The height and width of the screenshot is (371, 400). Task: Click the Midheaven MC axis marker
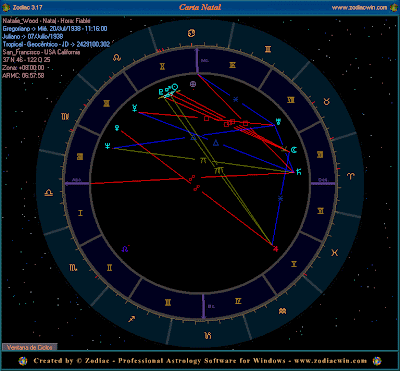(x=197, y=61)
